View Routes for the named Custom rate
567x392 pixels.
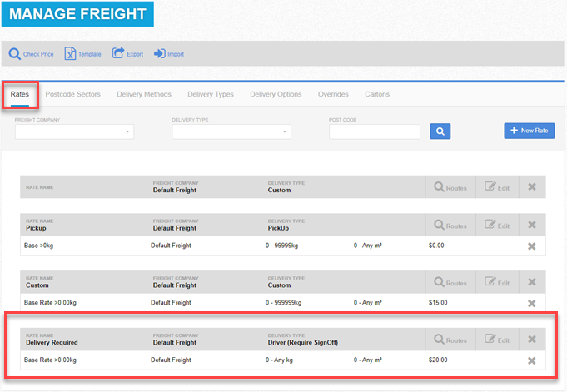click(450, 282)
